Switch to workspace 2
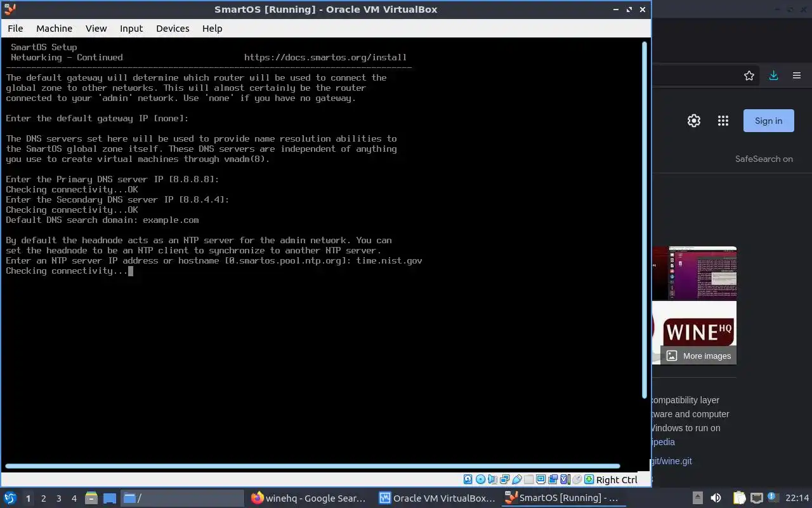The height and width of the screenshot is (508, 812). tap(43, 498)
